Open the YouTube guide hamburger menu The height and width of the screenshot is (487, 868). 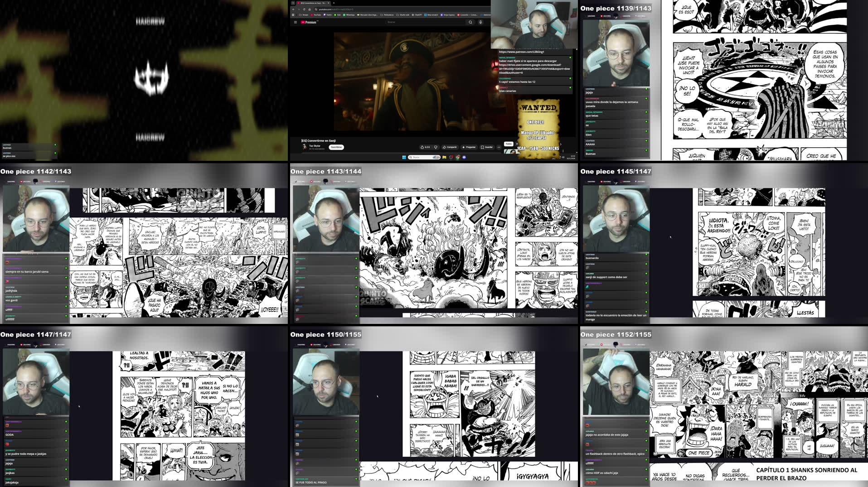295,21
